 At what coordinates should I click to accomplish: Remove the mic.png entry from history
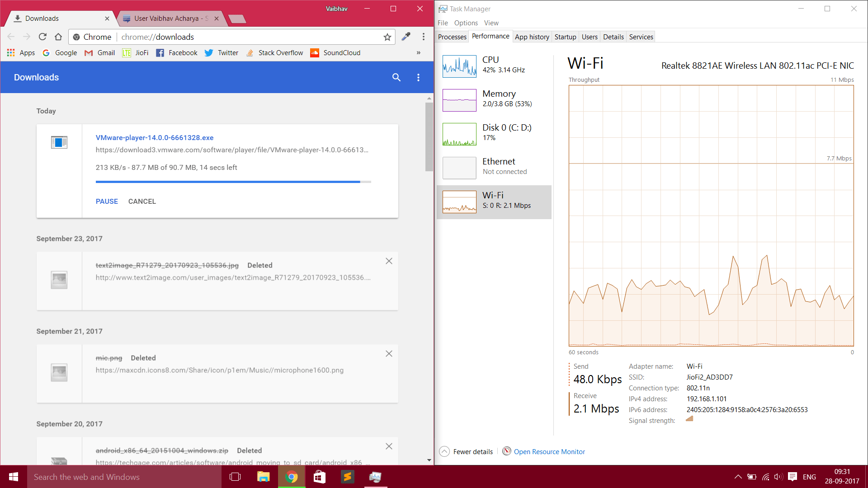[x=389, y=353]
